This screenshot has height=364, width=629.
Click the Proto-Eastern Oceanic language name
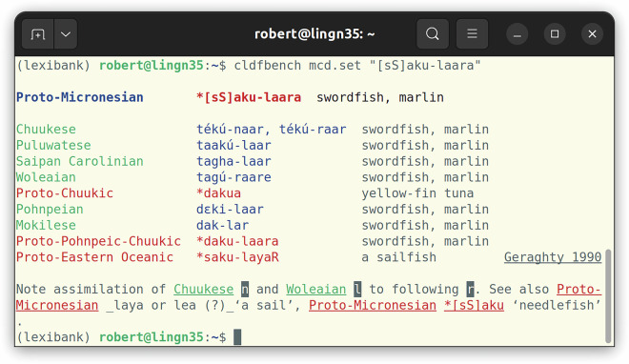(x=95, y=257)
